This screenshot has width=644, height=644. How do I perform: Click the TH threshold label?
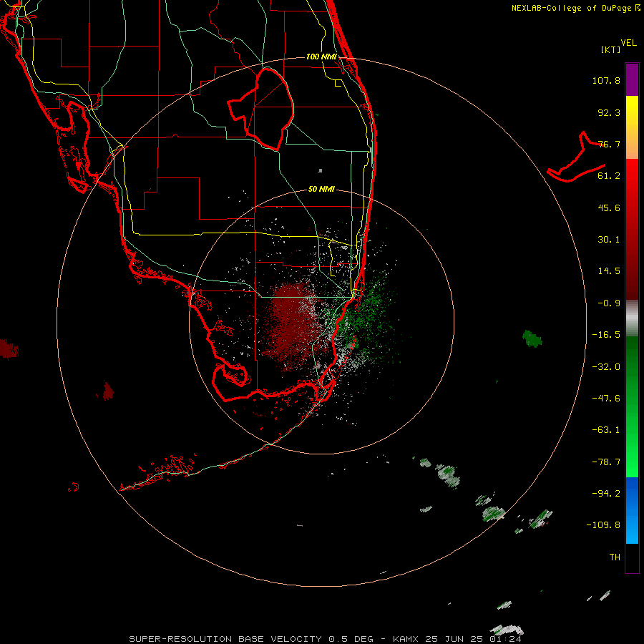coord(615,557)
